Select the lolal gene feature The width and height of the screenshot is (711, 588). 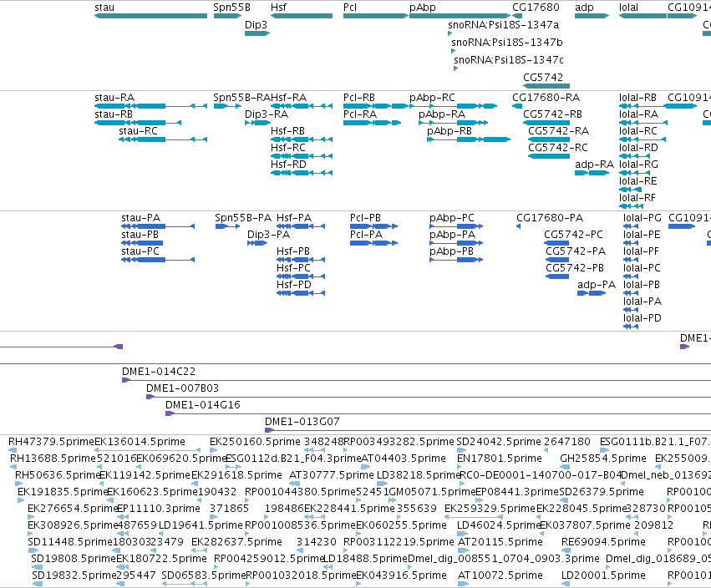pos(642,16)
